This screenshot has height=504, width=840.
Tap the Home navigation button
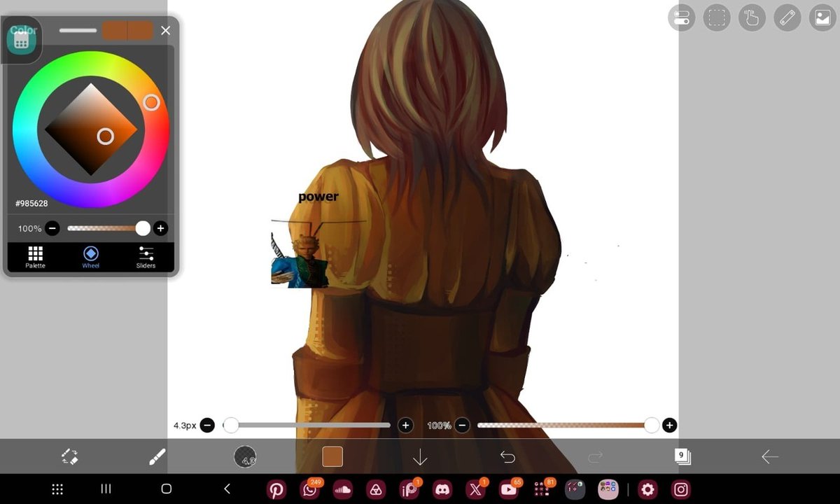point(166,489)
